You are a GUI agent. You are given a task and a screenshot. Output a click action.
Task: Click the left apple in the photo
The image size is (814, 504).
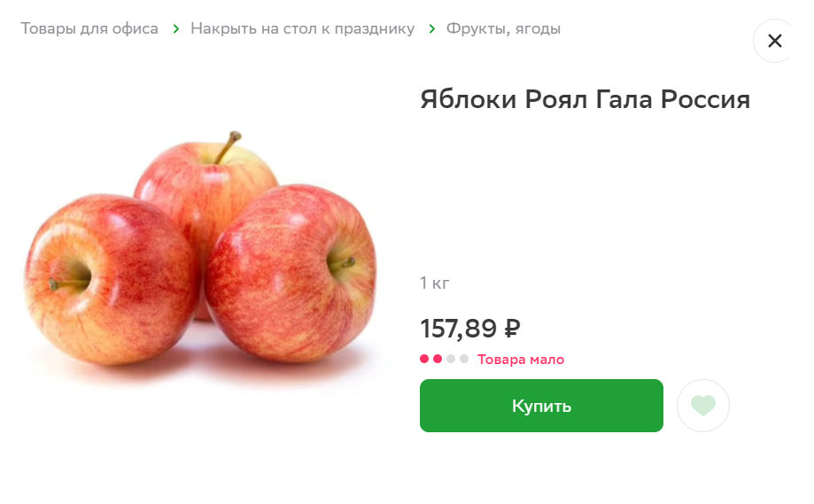110,280
